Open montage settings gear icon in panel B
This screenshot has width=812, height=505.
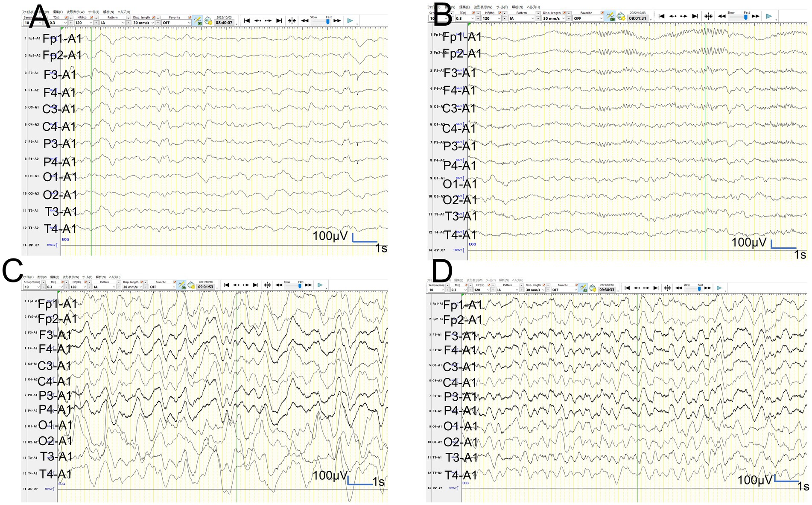621,17
